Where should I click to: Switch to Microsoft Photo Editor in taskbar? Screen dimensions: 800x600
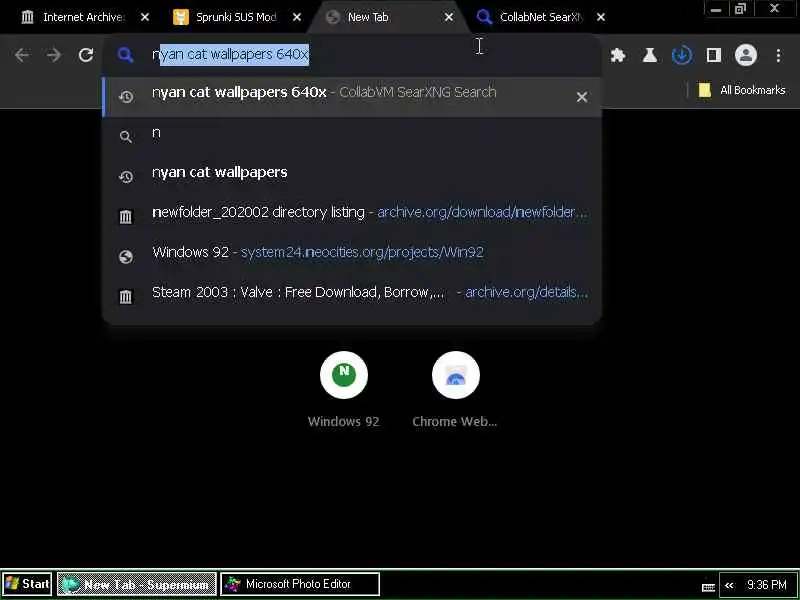pos(300,584)
